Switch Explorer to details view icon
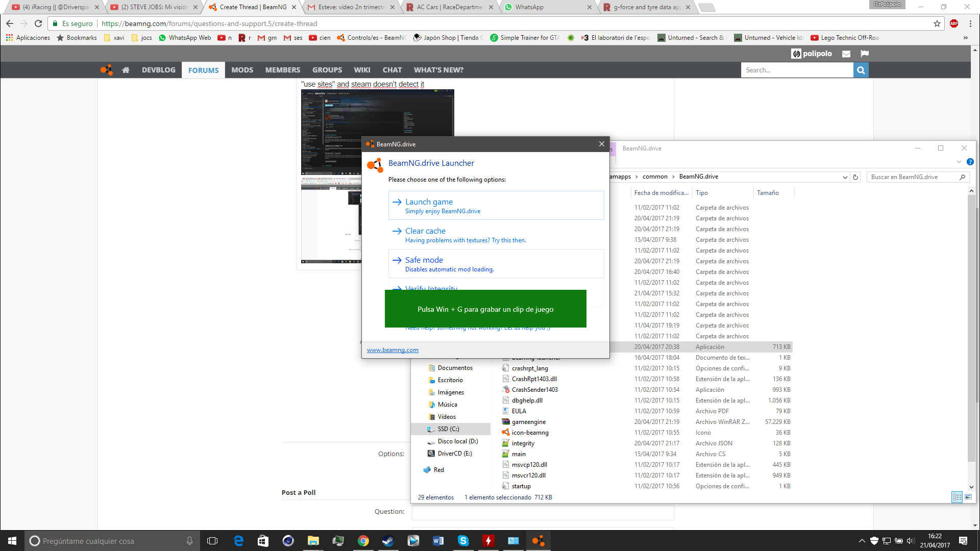 tap(957, 497)
